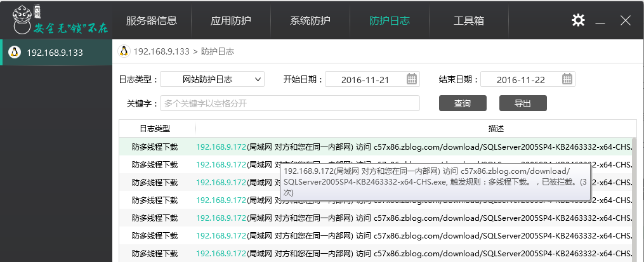Click the 日志类型 column header

(155, 129)
